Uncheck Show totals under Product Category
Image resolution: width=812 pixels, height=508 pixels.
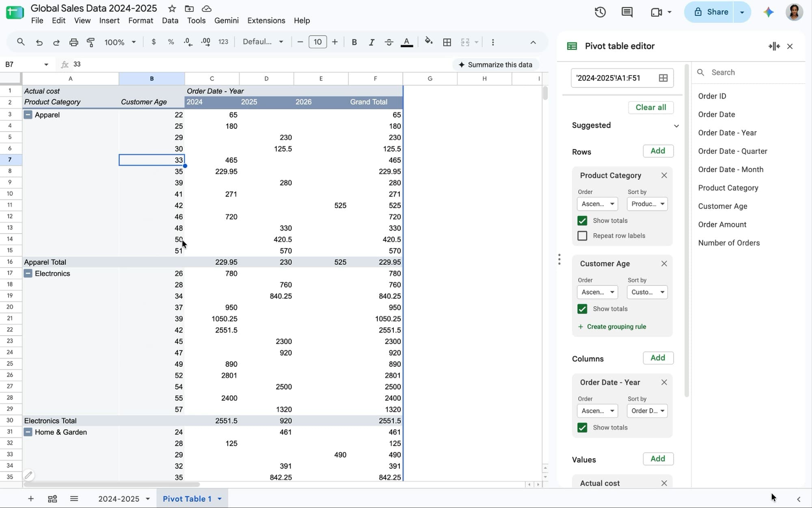tap(582, 220)
